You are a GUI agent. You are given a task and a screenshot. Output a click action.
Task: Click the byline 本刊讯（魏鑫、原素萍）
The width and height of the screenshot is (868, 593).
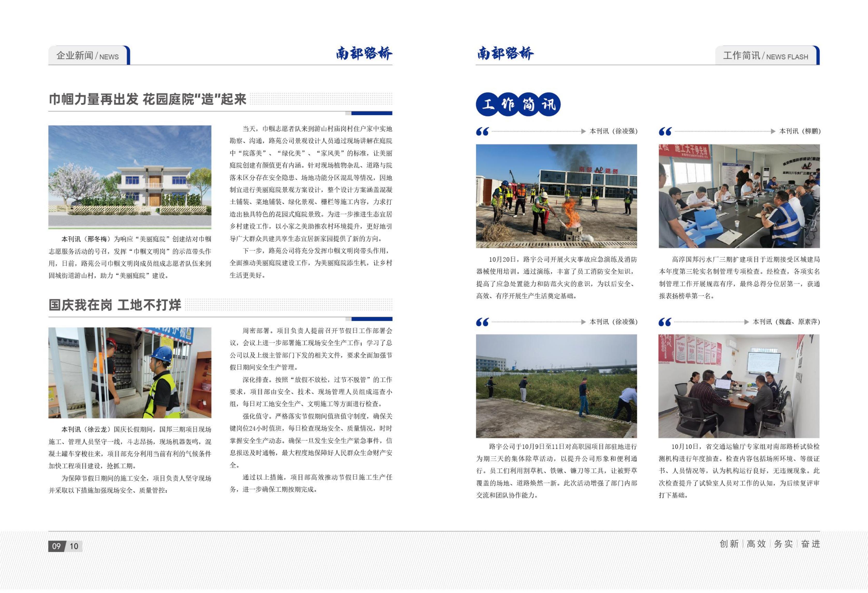click(786, 322)
